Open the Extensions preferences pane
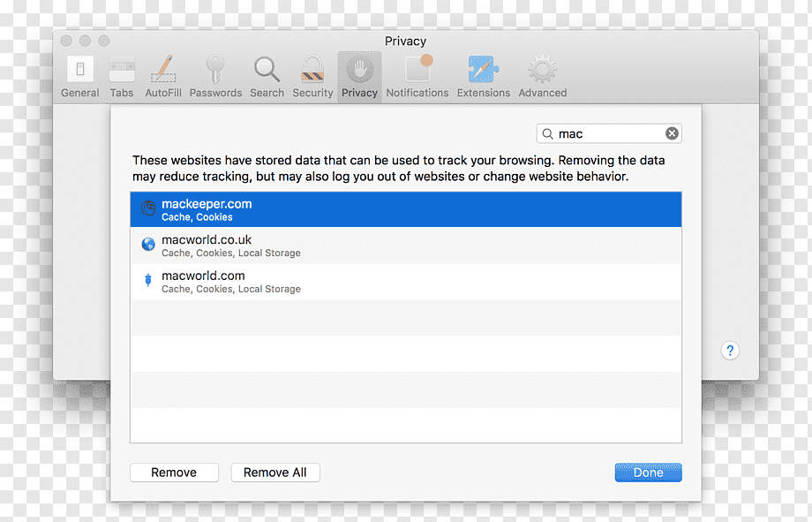 coord(483,77)
